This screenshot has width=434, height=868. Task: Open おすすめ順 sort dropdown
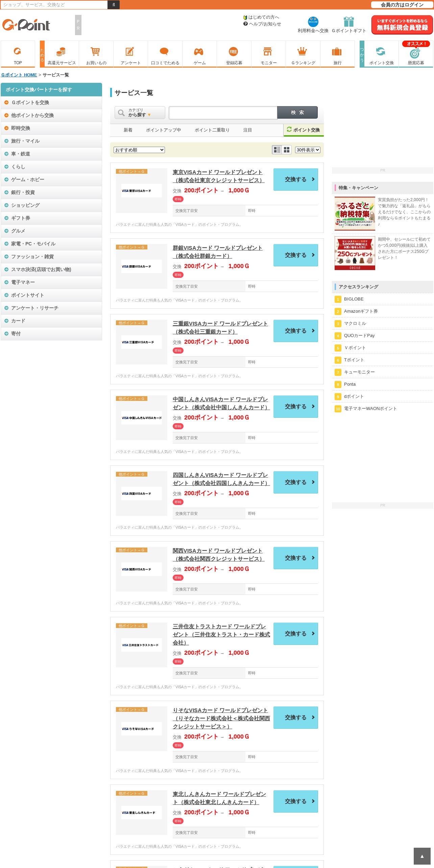click(139, 150)
